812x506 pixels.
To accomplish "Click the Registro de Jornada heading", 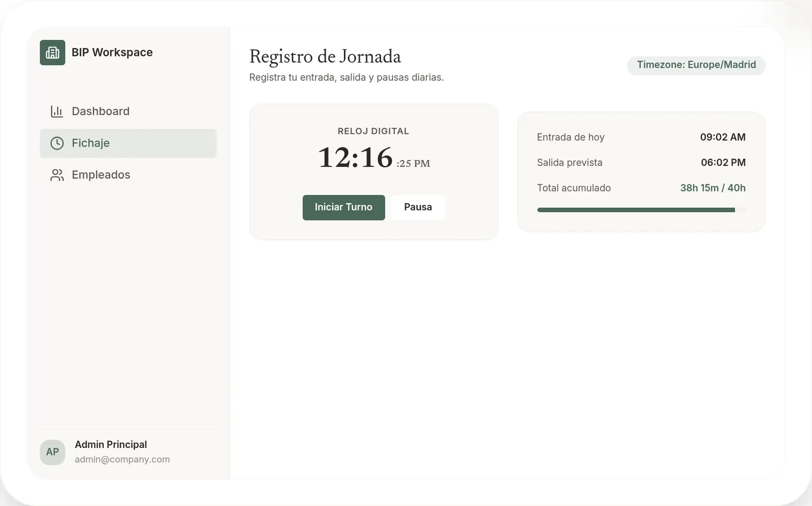I will coord(325,56).
